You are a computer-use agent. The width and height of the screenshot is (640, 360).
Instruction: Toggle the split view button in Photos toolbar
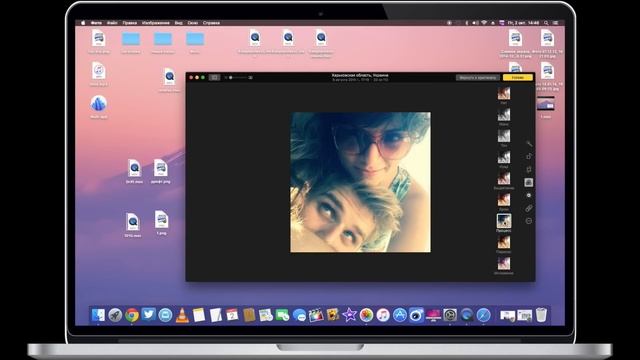click(214, 77)
